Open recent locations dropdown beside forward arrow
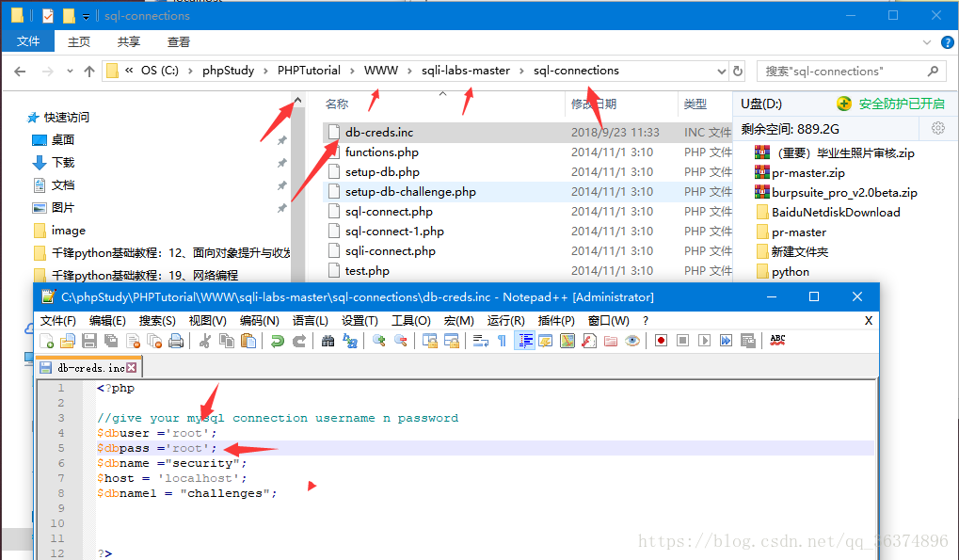The width and height of the screenshot is (959, 560). click(70, 72)
